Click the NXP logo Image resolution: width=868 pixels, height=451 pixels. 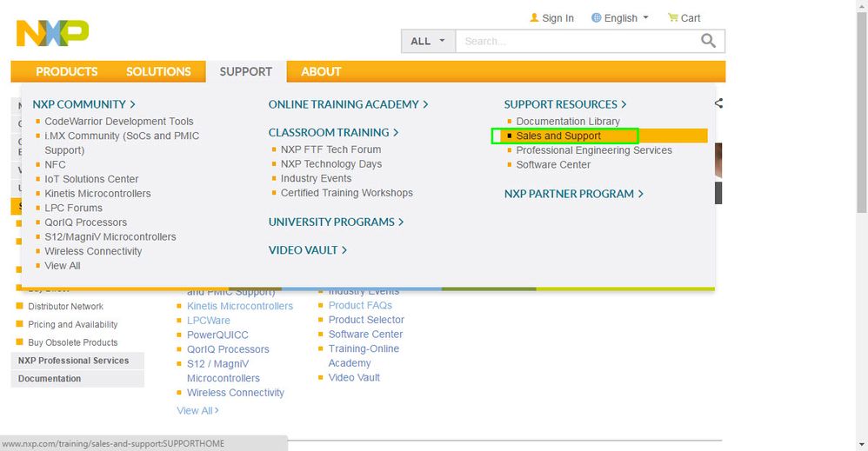(x=52, y=33)
